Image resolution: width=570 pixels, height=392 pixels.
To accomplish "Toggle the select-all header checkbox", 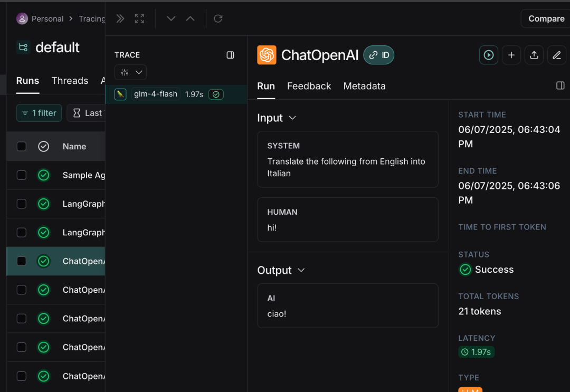I will click(x=22, y=146).
